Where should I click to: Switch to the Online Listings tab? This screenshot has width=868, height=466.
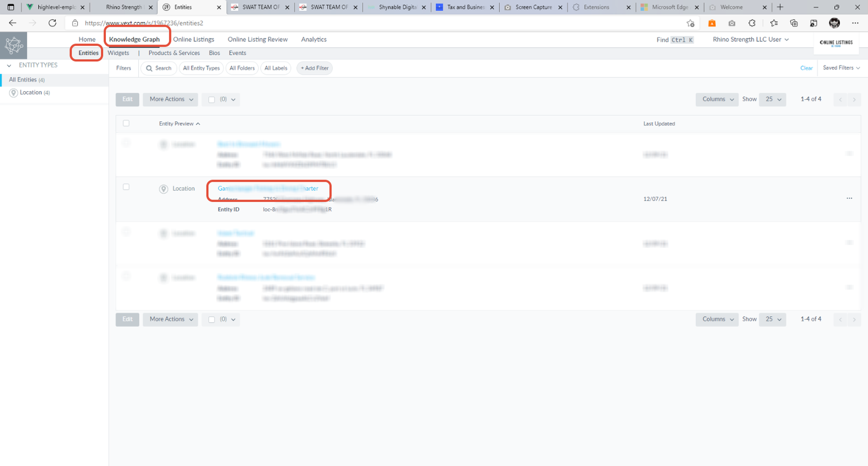pyautogui.click(x=194, y=40)
